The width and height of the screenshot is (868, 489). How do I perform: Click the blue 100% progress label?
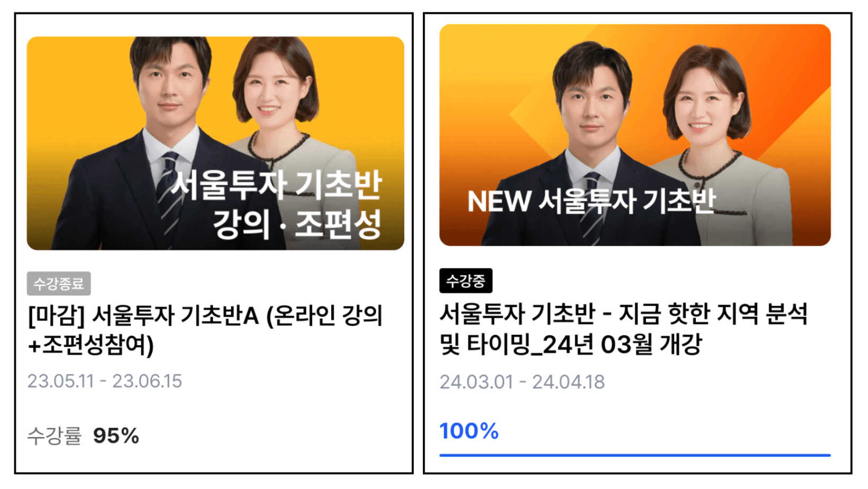[x=469, y=431]
